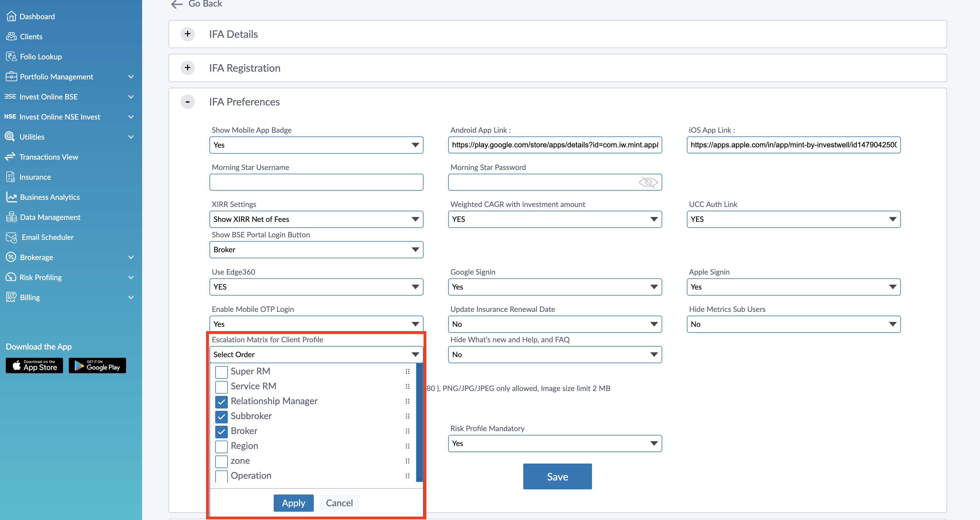Click the Business Analytics chart icon
The height and width of the screenshot is (520, 980).
(11, 197)
